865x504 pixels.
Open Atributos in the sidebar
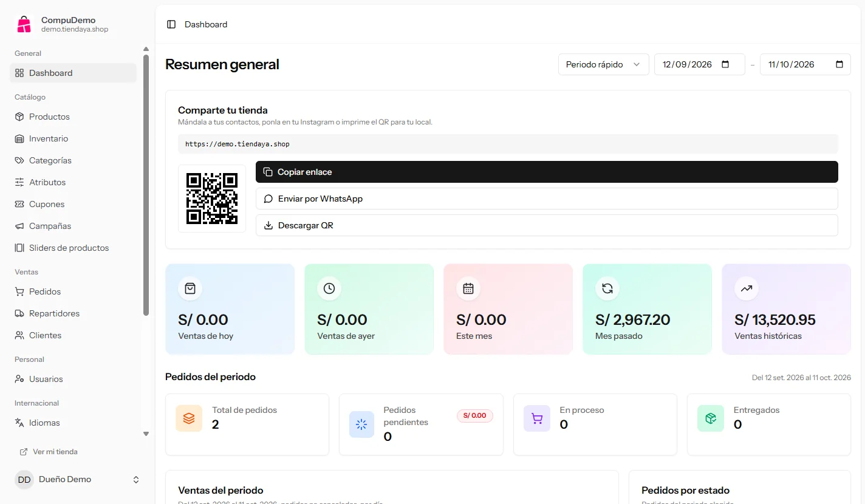[x=74, y=182]
